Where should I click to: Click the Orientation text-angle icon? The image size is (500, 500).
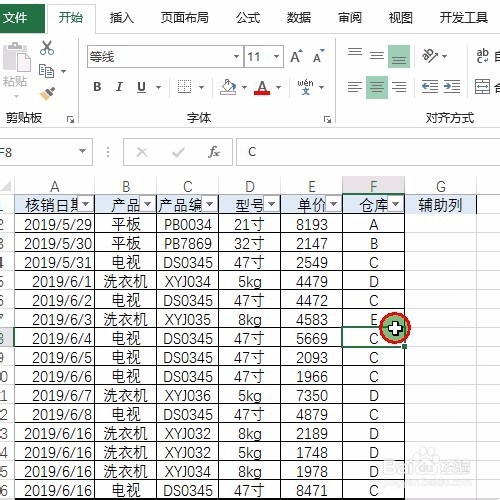tap(430, 56)
